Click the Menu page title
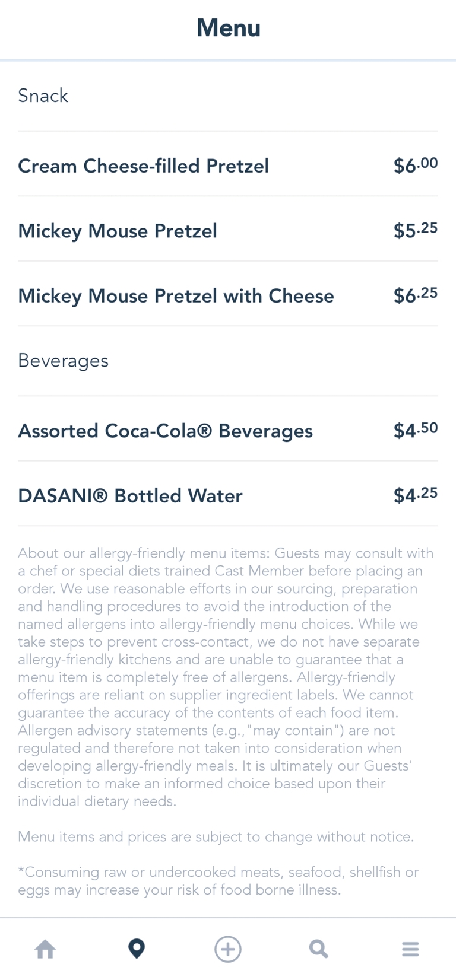The image size is (456, 980). click(229, 28)
